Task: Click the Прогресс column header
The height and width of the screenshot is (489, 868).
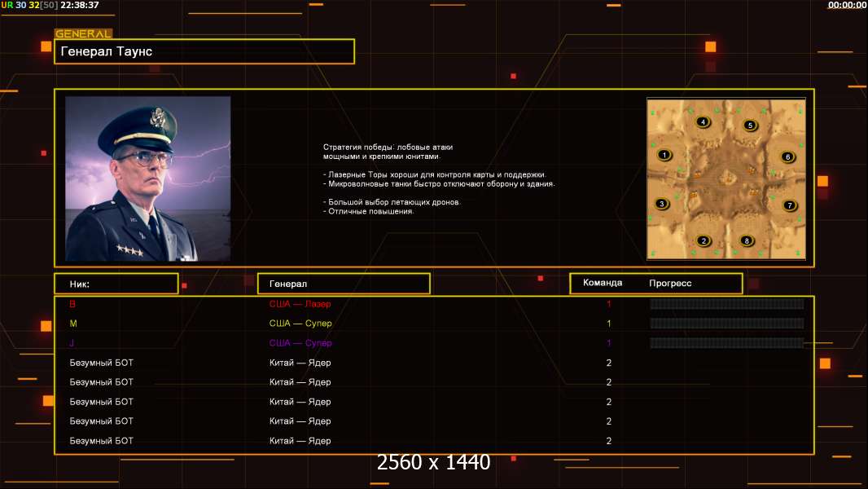Action: [x=670, y=283]
